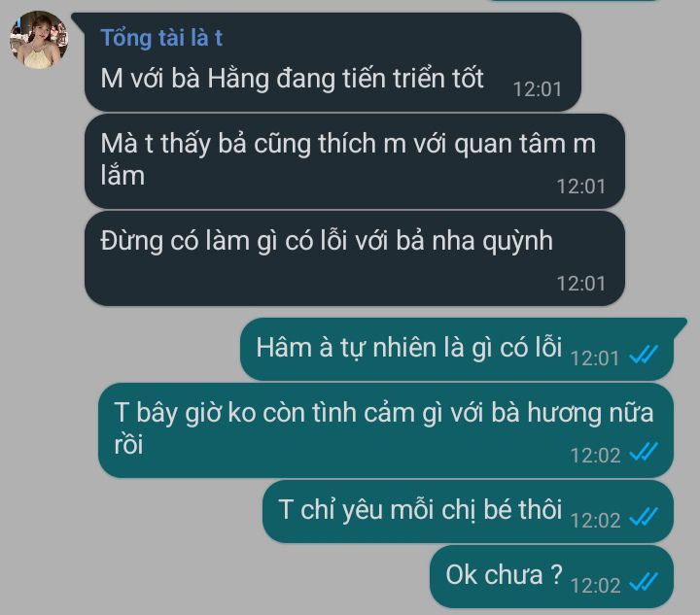Screen dimensions: 700x615
Task: Select reply about "bà hương nữa rồi"
Action: point(386,430)
